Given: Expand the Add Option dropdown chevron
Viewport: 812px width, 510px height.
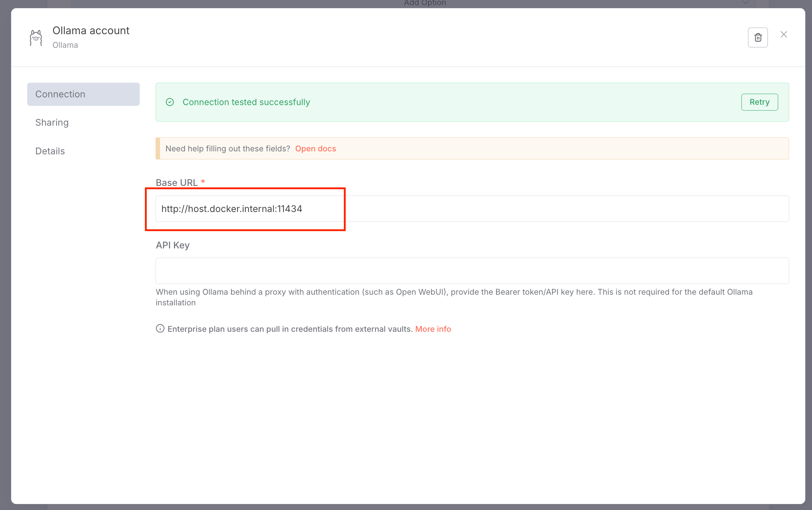Looking at the screenshot, I should click(745, 3).
